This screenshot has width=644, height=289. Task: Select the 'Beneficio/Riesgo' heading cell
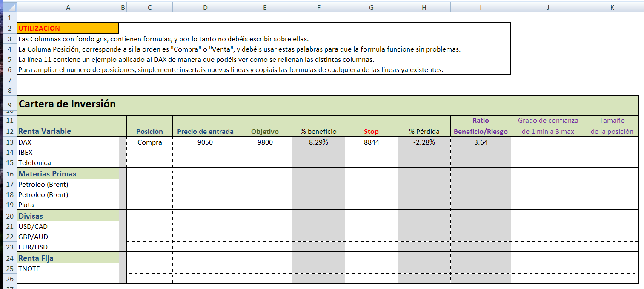481,131
